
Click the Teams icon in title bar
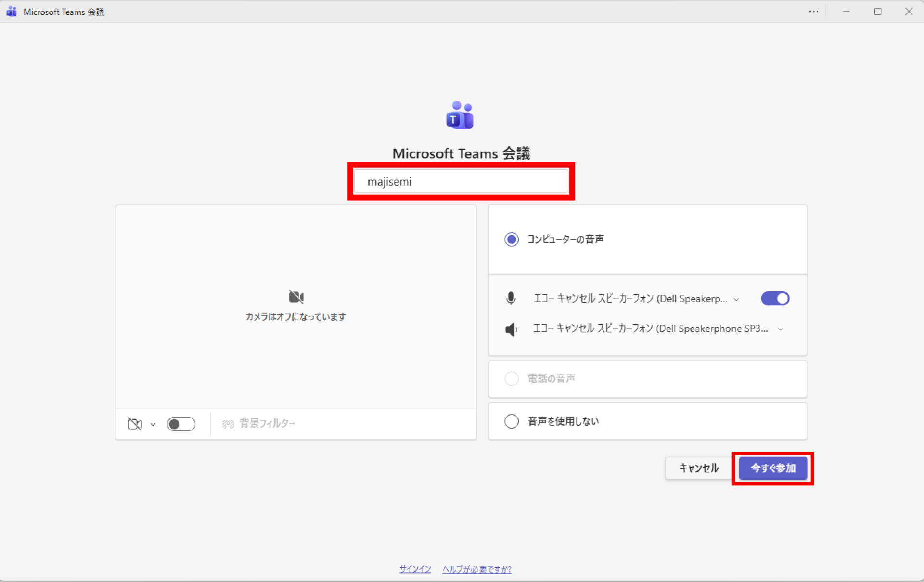(12, 12)
